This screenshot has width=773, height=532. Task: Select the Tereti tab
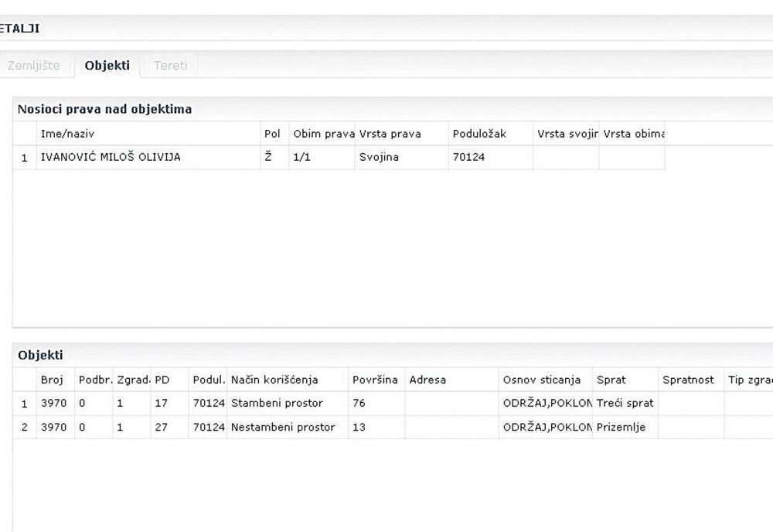[170, 66]
